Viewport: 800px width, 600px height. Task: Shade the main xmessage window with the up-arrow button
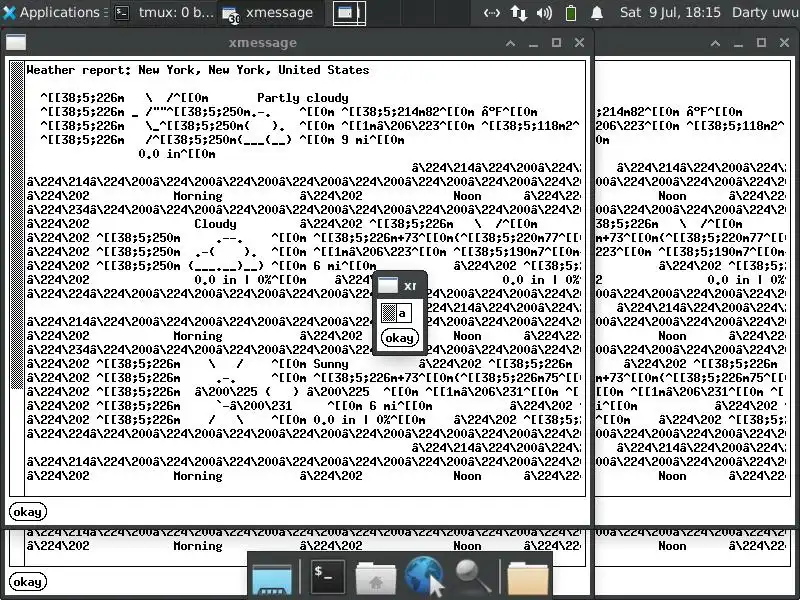510,43
